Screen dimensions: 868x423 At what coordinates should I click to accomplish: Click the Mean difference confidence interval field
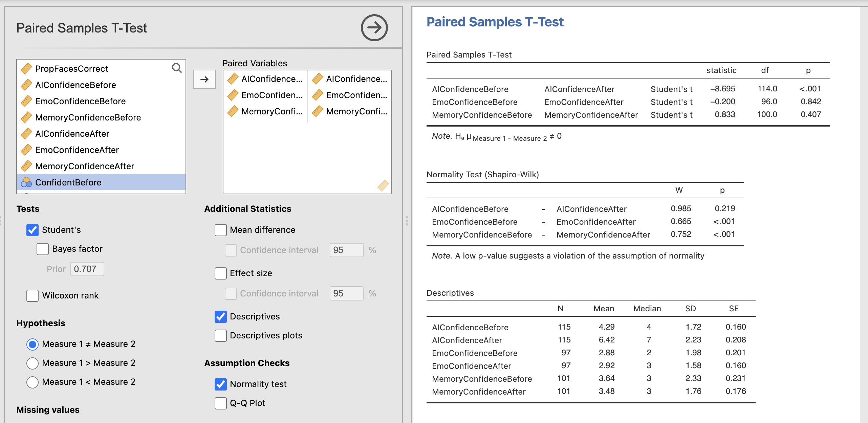pos(346,250)
